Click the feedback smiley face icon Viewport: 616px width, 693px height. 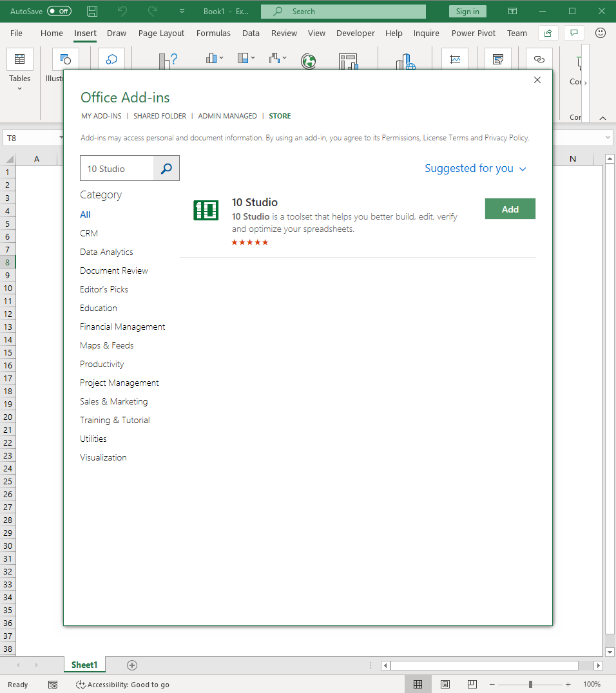[600, 33]
